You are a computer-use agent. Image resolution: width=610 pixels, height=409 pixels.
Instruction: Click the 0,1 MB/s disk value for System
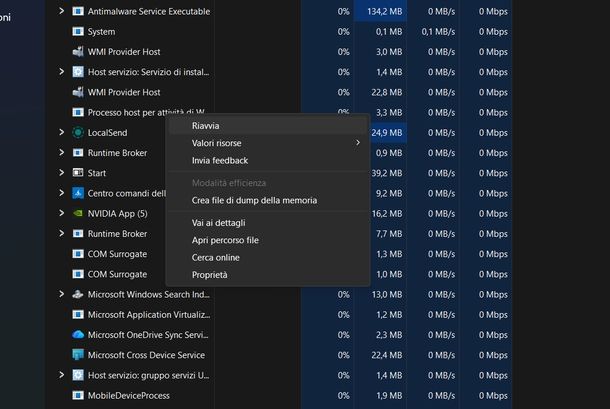tap(438, 32)
